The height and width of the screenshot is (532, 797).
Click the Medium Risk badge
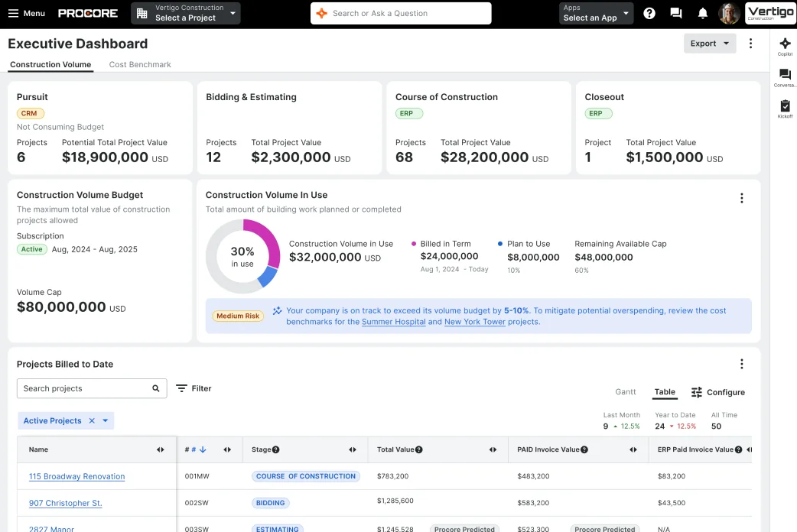point(238,316)
